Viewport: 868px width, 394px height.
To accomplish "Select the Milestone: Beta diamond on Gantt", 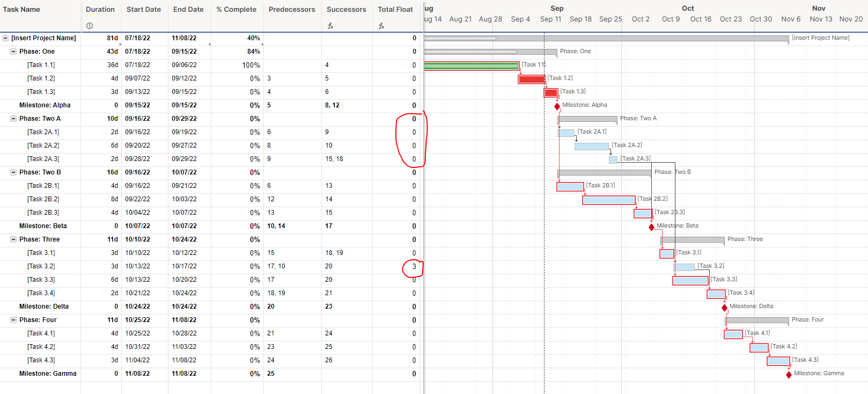I will 651,227.
